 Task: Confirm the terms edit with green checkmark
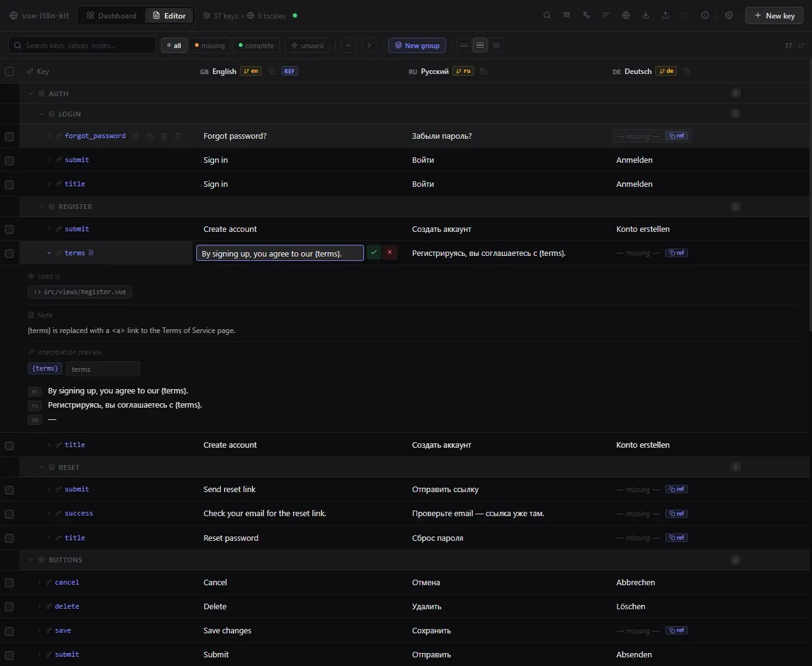click(x=374, y=252)
